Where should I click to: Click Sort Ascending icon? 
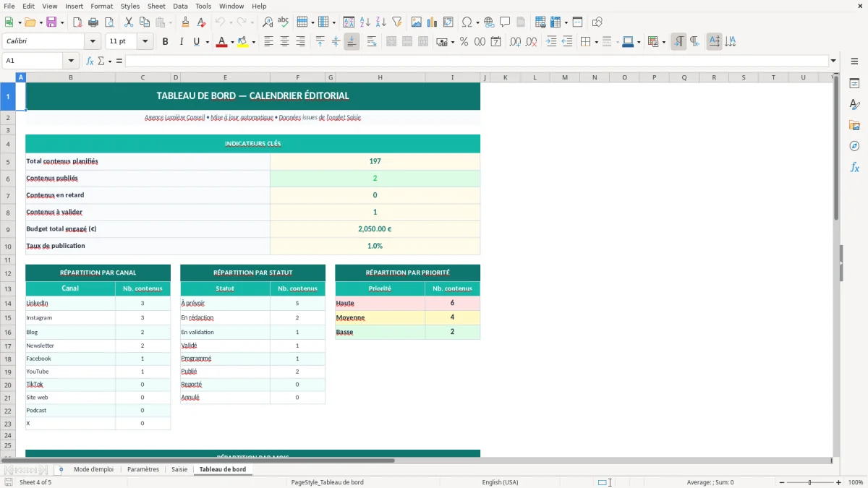tap(365, 22)
